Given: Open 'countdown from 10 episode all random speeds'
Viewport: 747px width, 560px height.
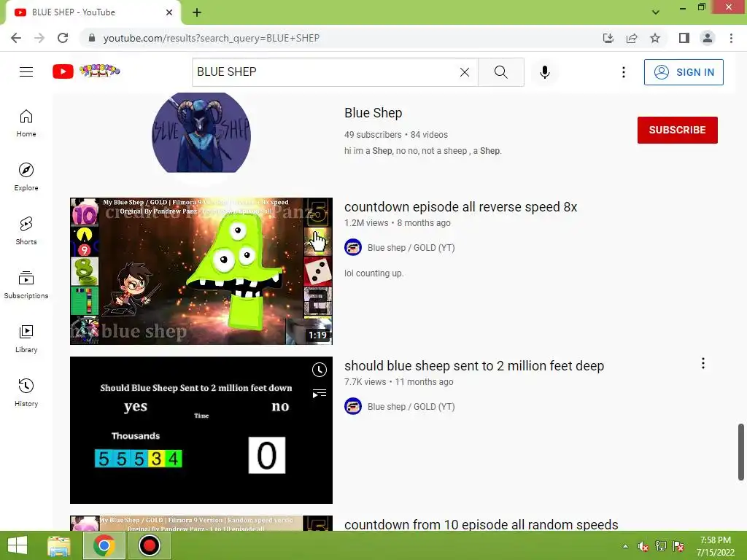Looking at the screenshot, I should pos(481,524).
